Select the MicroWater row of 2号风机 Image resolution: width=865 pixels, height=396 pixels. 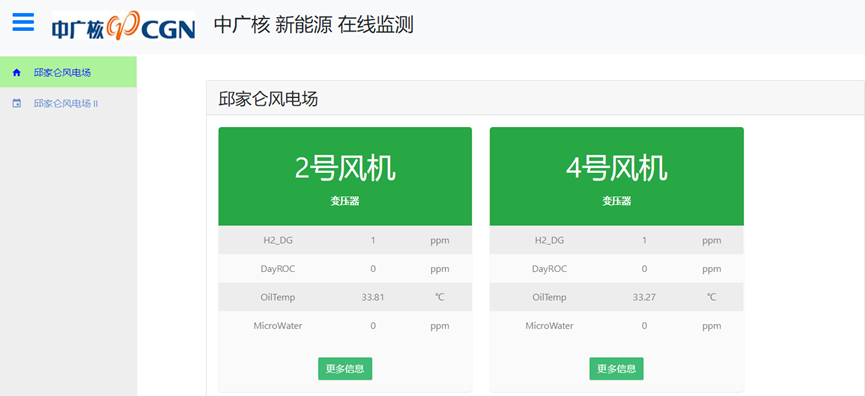tap(345, 326)
